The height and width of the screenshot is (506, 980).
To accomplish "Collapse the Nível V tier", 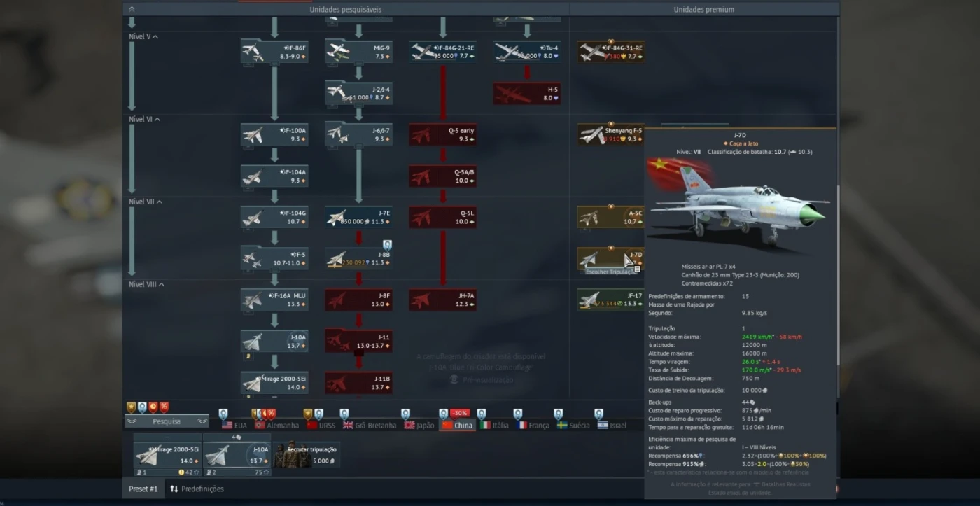I will click(x=143, y=36).
